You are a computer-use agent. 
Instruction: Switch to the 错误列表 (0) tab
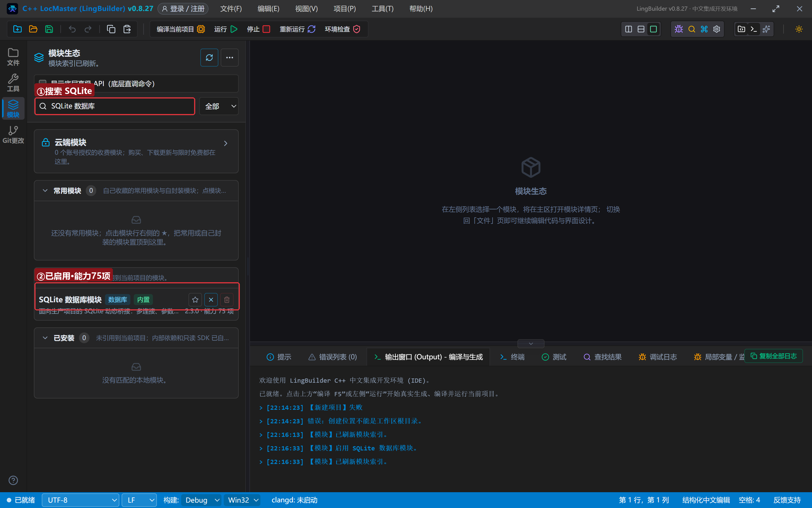coord(332,357)
